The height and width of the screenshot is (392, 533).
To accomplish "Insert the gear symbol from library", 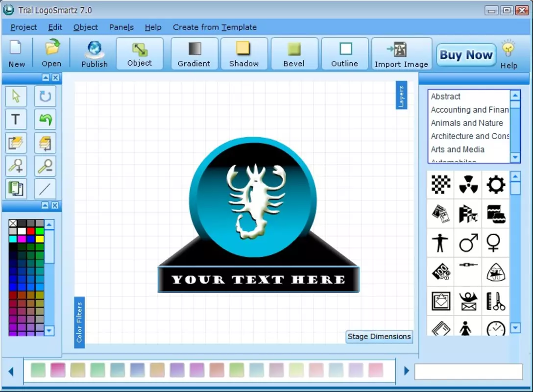I will (x=496, y=185).
